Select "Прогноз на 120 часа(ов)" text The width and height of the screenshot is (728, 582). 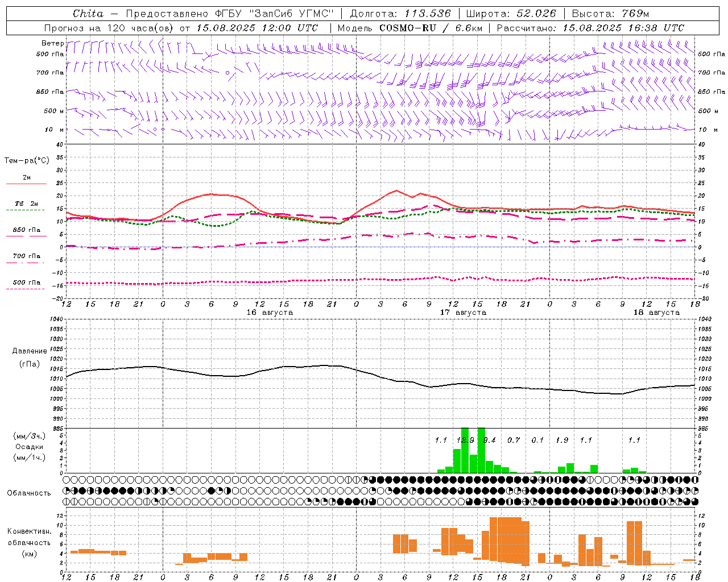[109, 28]
